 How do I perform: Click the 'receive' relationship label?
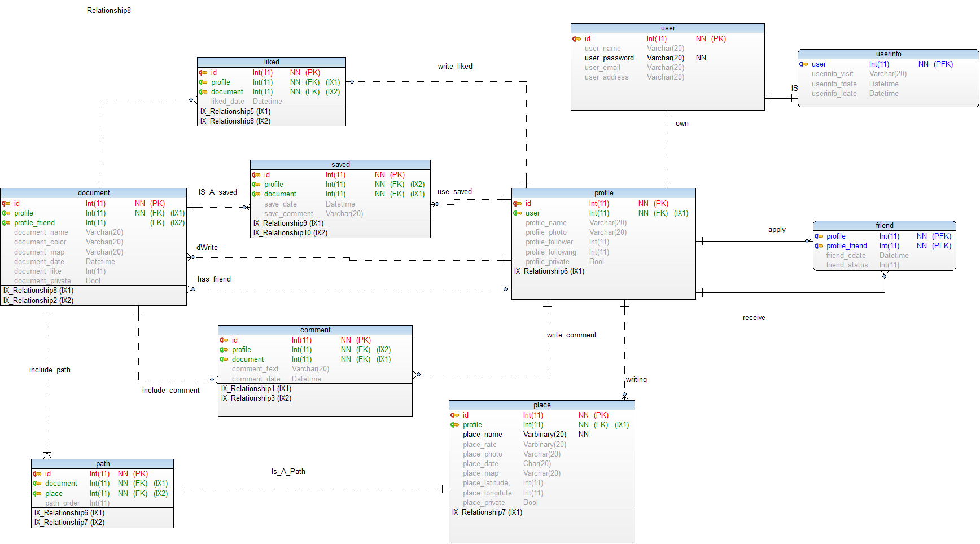click(x=754, y=318)
